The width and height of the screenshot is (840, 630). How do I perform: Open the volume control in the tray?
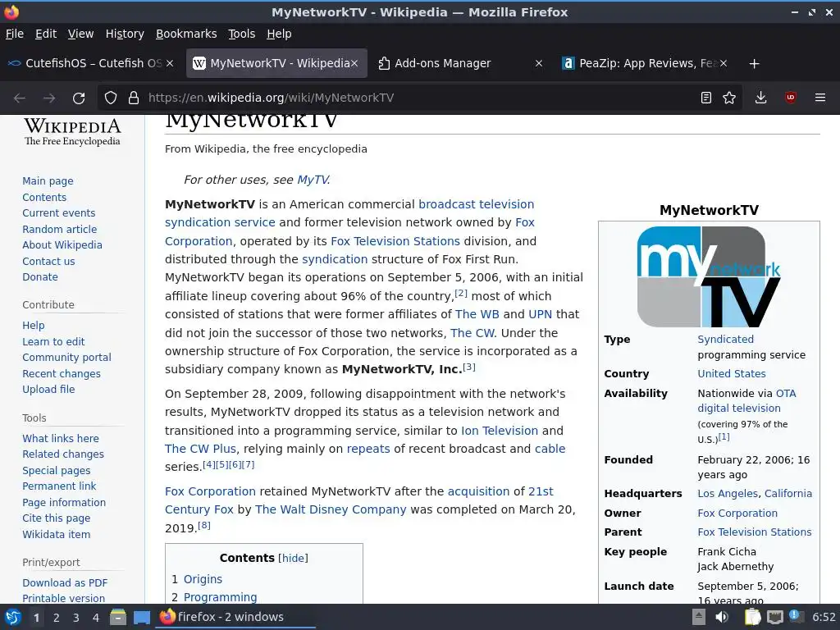tap(722, 617)
